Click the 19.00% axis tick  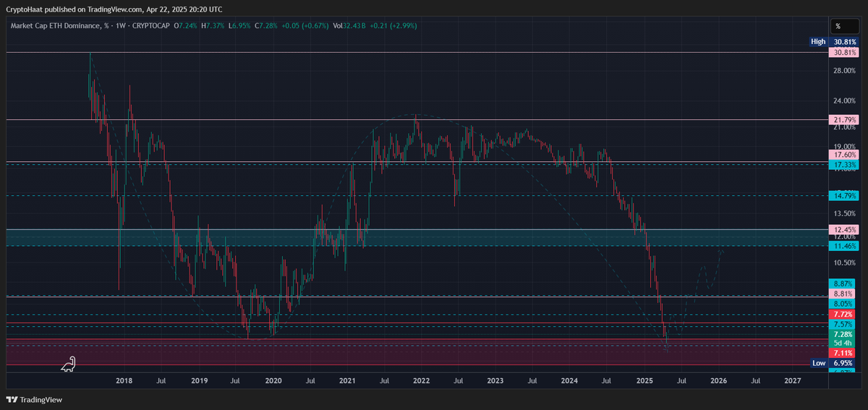pos(844,147)
